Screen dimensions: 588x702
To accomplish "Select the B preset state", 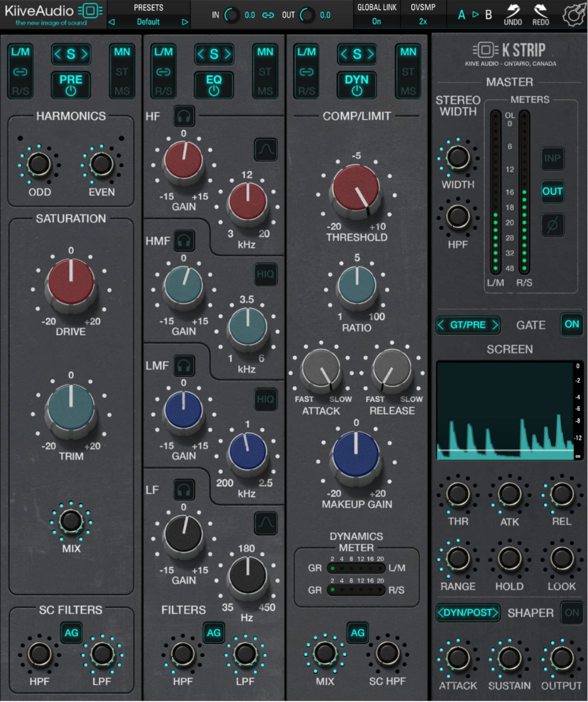I will 489,15.
